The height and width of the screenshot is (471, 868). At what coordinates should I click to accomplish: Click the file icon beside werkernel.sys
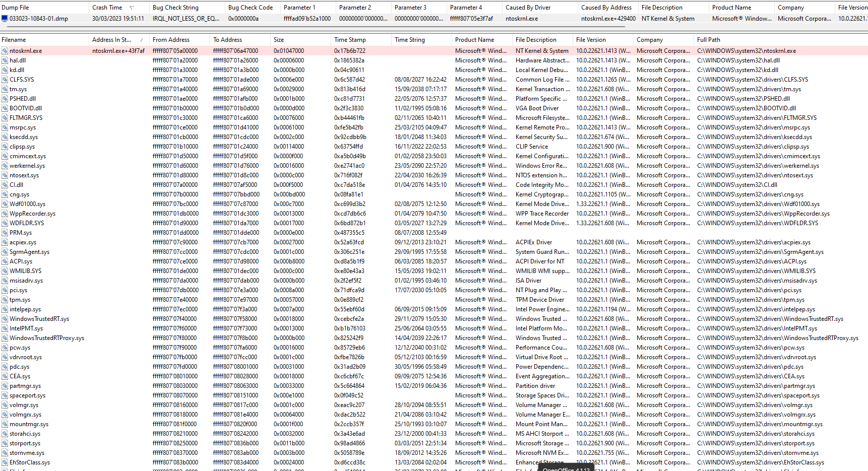[5, 166]
